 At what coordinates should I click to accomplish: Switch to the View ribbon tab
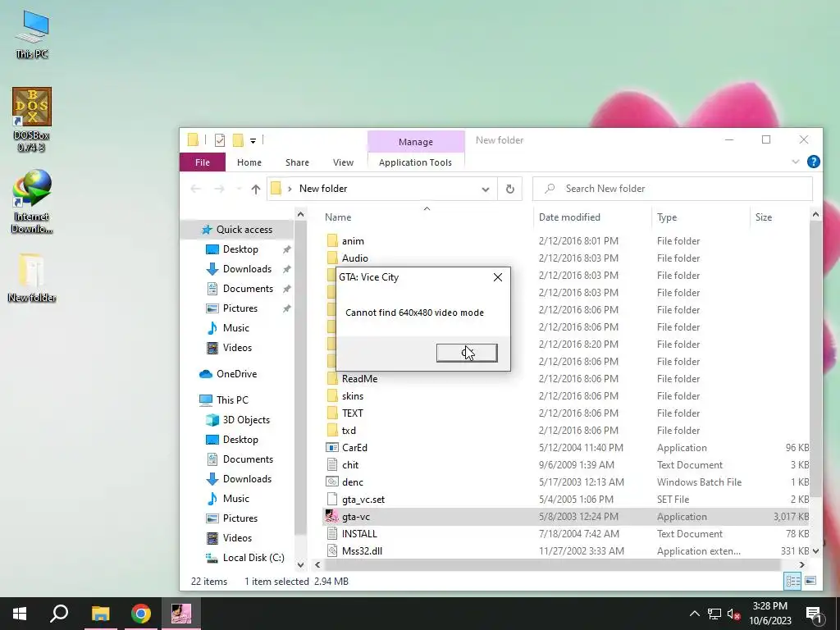343,162
